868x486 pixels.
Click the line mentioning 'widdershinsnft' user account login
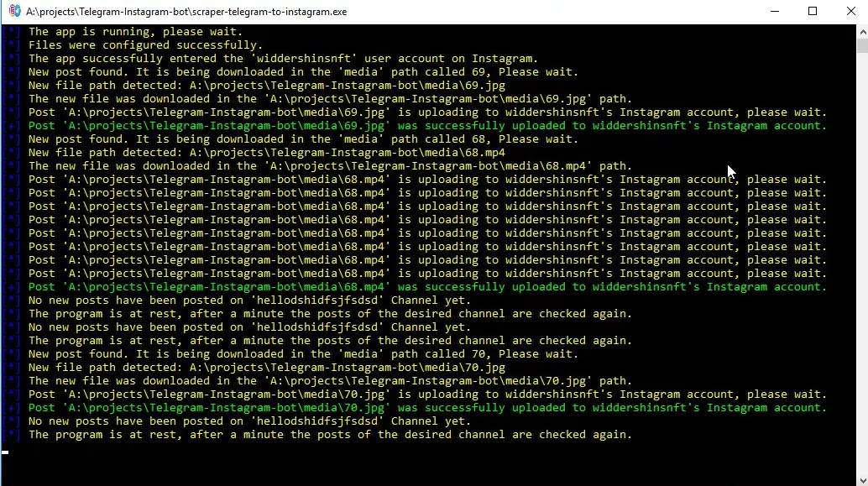click(x=283, y=58)
